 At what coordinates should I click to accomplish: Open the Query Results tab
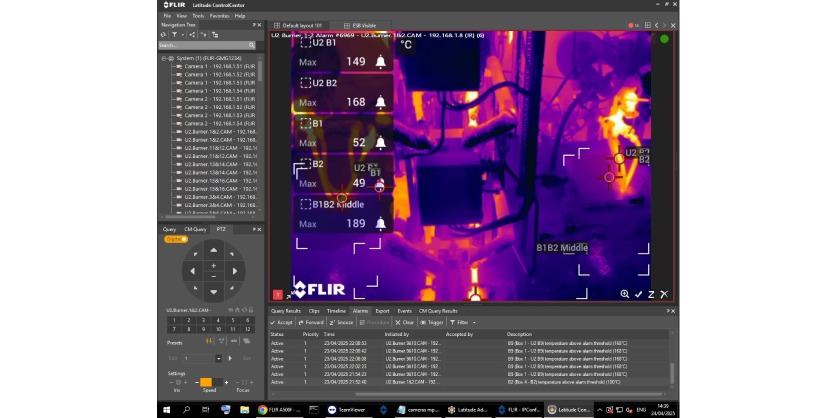coord(286,311)
